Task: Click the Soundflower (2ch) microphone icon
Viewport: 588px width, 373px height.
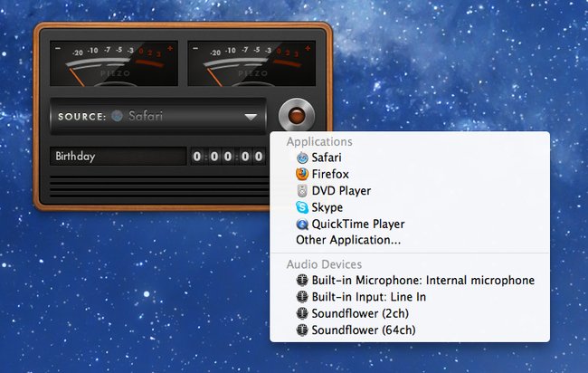Action: [302, 313]
